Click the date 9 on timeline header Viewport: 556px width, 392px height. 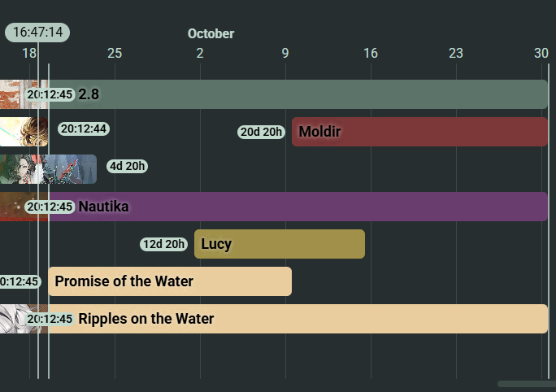(x=285, y=54)
